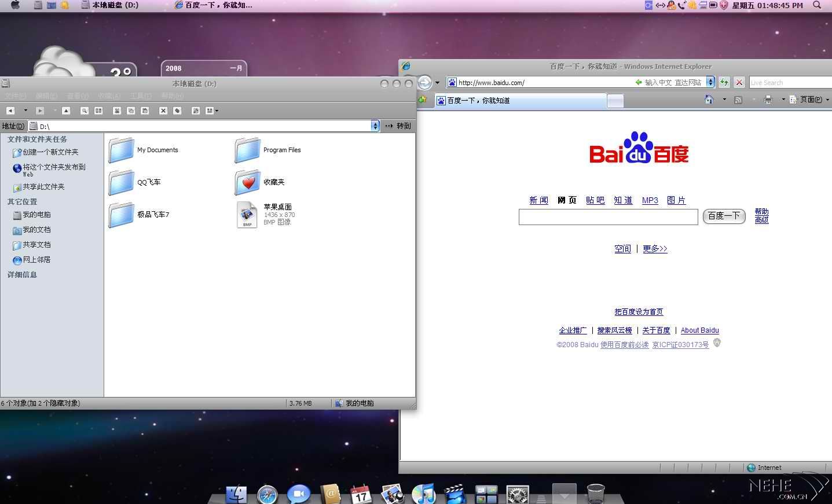Image resolution: width=832 pixels, height=504 pixels.
Task: Open 网上邻居 under other places
Action: [x=32, y=260]
